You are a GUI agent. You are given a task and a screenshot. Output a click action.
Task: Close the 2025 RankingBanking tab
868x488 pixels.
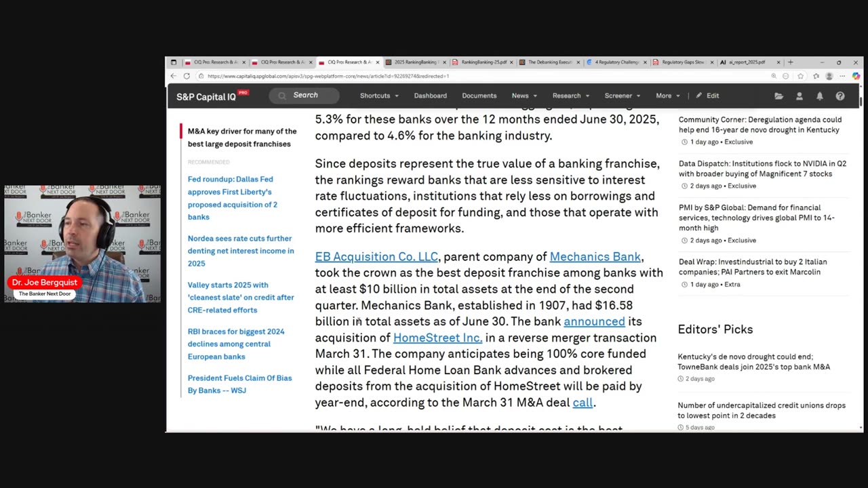pyautogui.click(x=444, y=62)
